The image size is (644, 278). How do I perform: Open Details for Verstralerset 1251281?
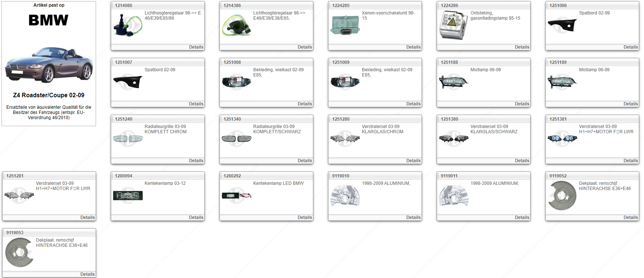[x=87, y=218]
